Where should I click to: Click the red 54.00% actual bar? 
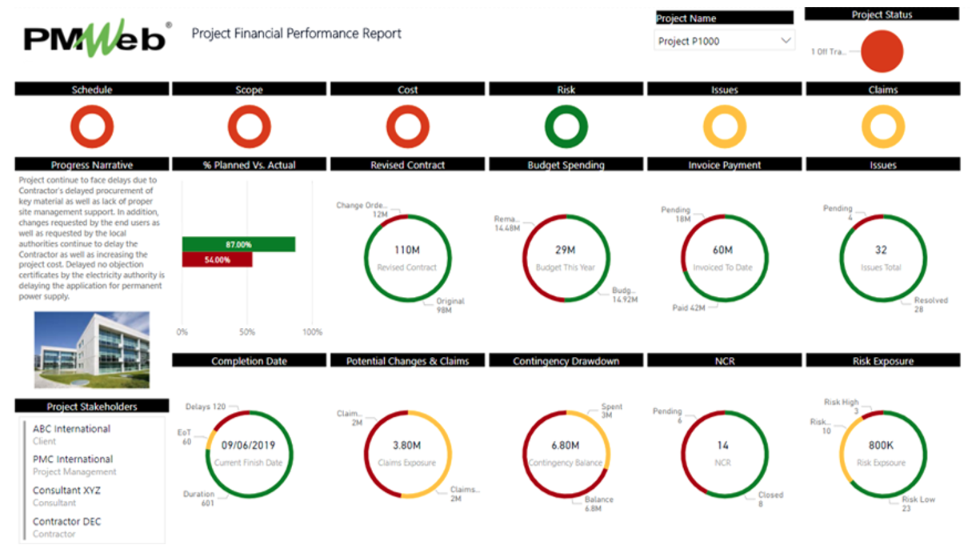[x=217, y=259]
